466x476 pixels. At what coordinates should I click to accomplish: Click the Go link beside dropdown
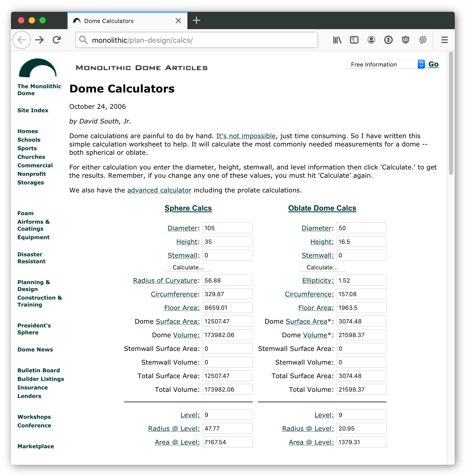pos(433,64)
